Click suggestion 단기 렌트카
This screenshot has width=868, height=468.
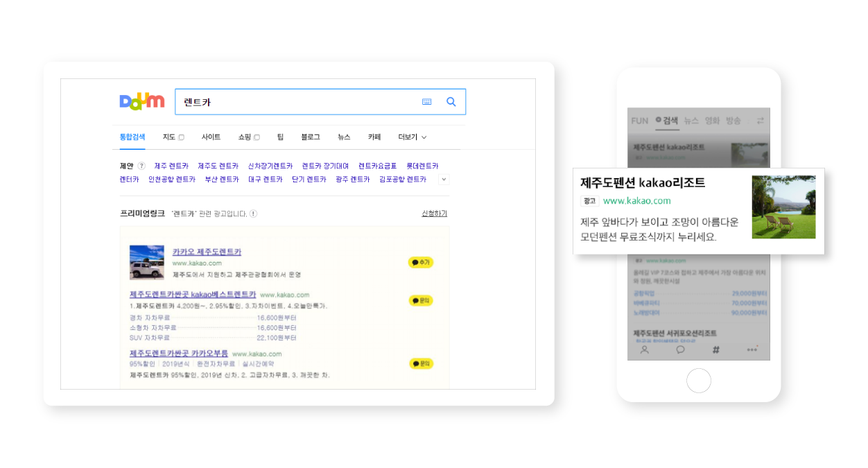309,180
